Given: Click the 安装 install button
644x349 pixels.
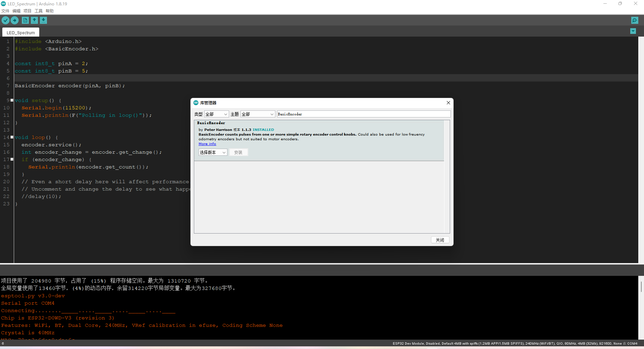Looking at the screenshot, I should tap(238, 152).
